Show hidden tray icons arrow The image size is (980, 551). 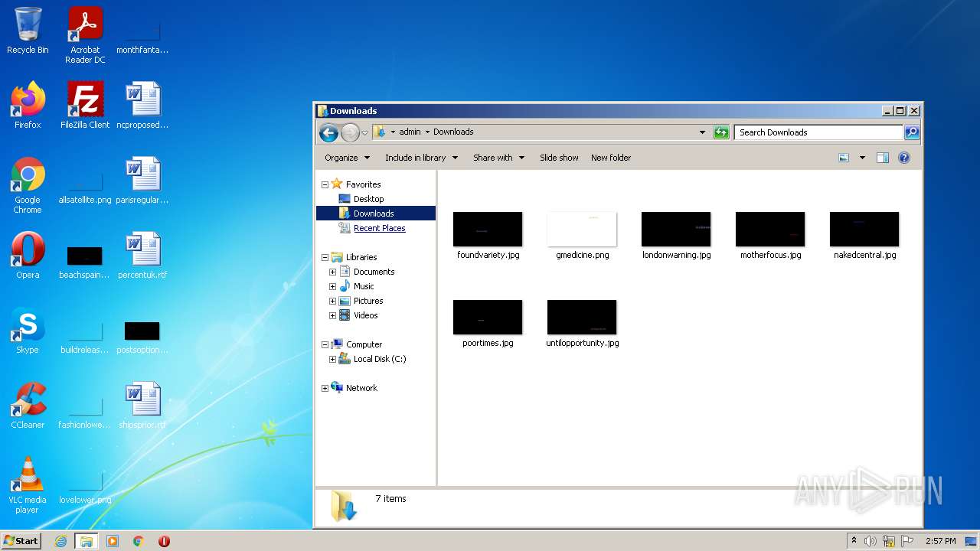point(854,541)
